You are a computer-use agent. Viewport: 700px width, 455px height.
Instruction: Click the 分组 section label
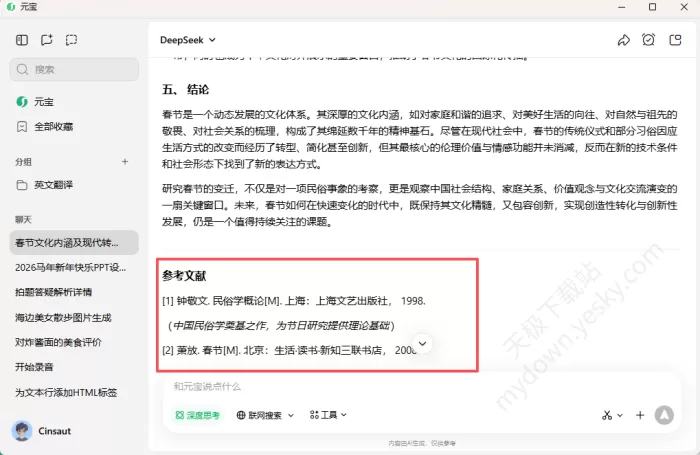(23, 162)
